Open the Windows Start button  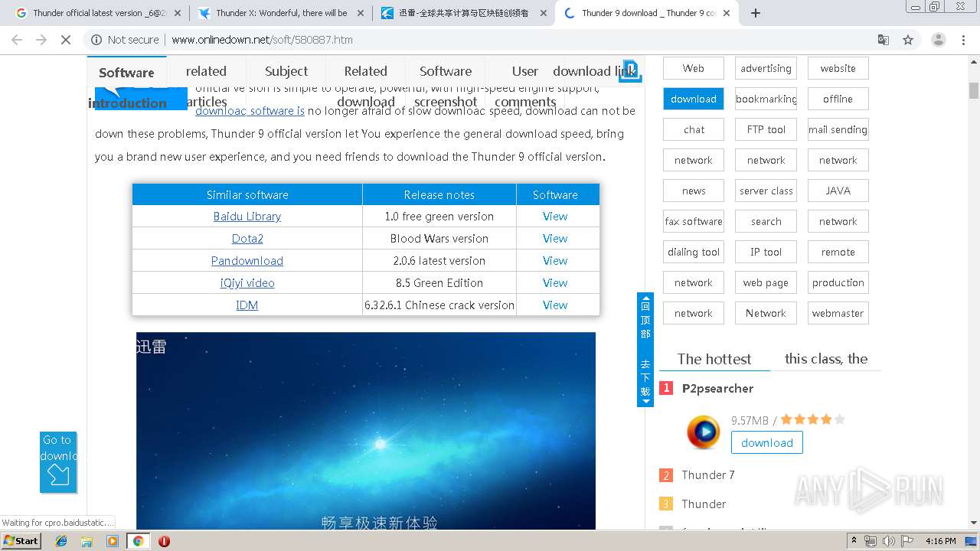click(21, 540)
